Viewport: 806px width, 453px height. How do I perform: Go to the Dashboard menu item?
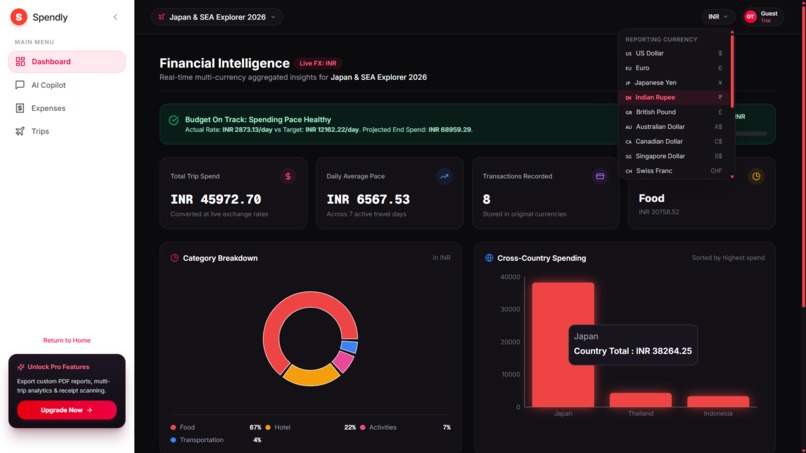coord(67,62)
